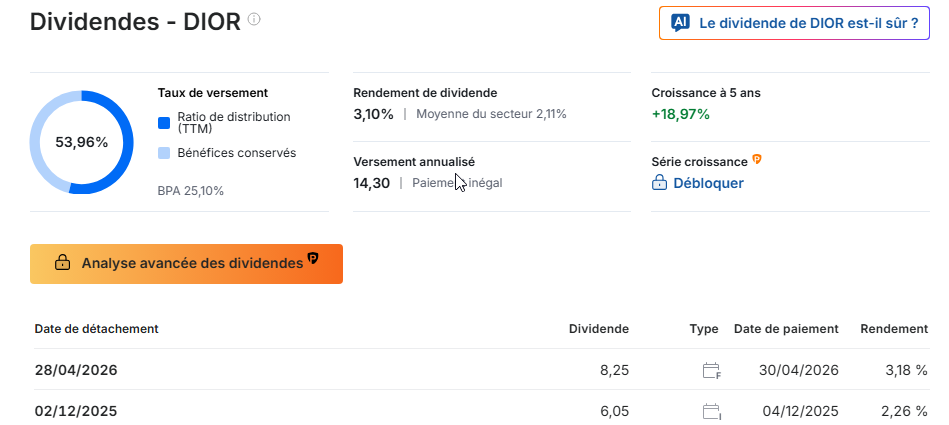Open Le dividende de DIOR est-il sûr ?
The image size is (949, 425).
(x=794, y=24)
